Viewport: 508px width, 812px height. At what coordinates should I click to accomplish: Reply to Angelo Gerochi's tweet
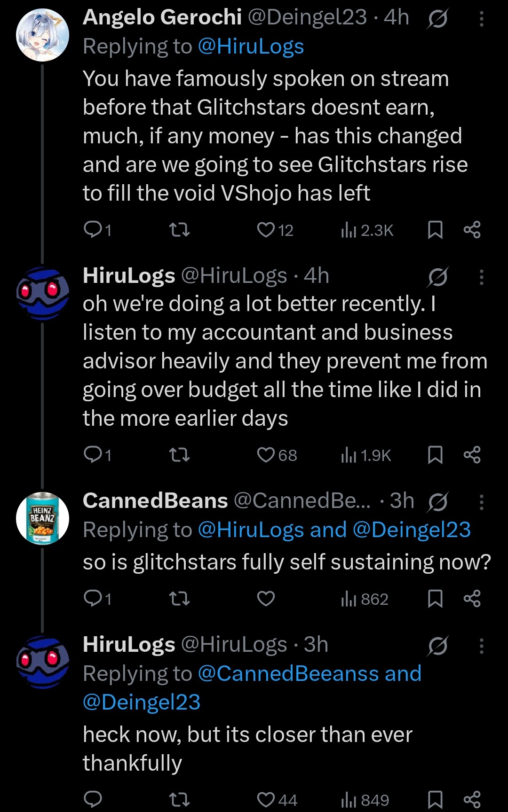click(x=92, y=230)
